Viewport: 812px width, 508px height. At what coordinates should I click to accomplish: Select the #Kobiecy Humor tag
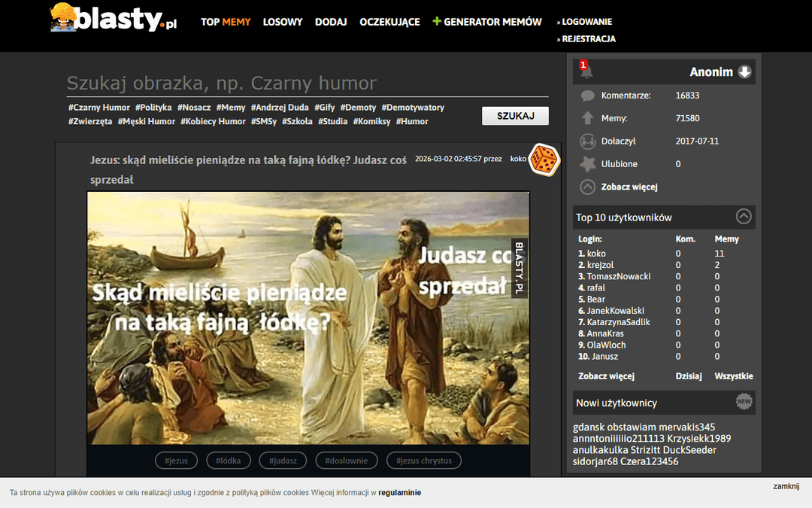[213, 121]
